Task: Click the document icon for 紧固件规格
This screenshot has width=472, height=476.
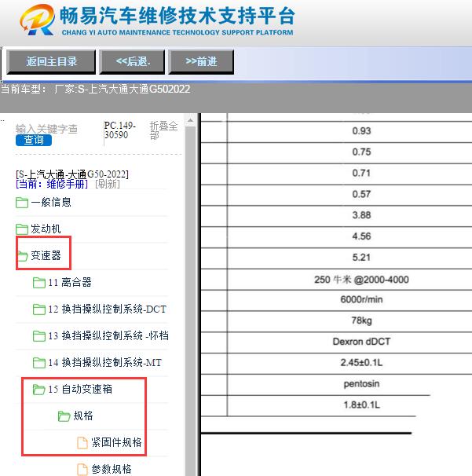Action: point(82,442)
